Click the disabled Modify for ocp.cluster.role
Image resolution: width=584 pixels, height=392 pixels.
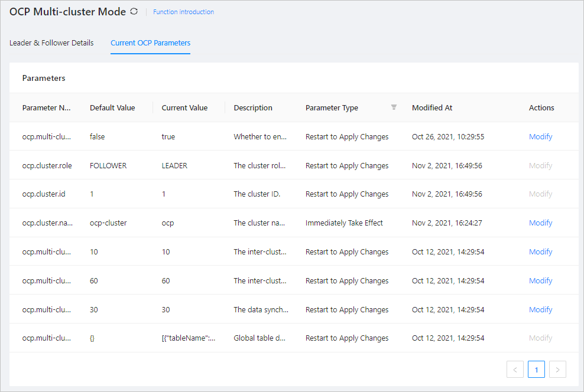point(540,165)
